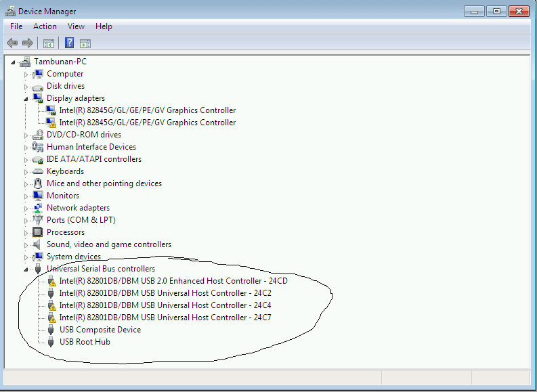Click the mouse icon for pointing devices

click(38, 183)
